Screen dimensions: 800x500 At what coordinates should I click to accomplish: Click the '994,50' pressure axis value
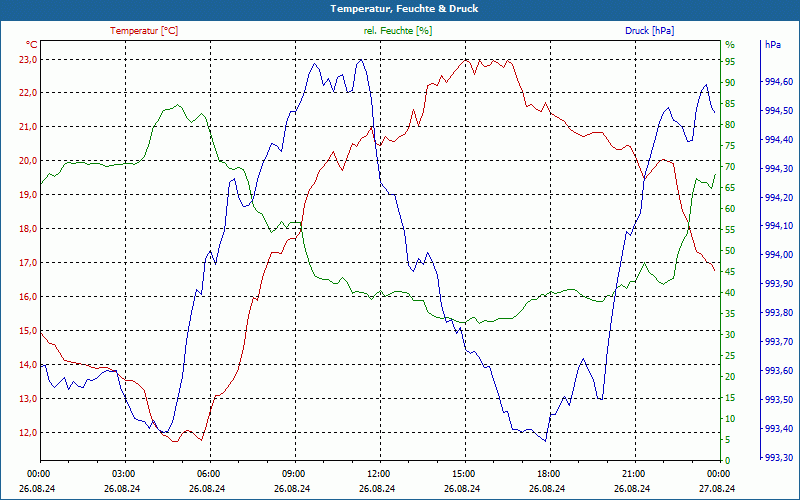pyautogui.click(x=779, y=111)
